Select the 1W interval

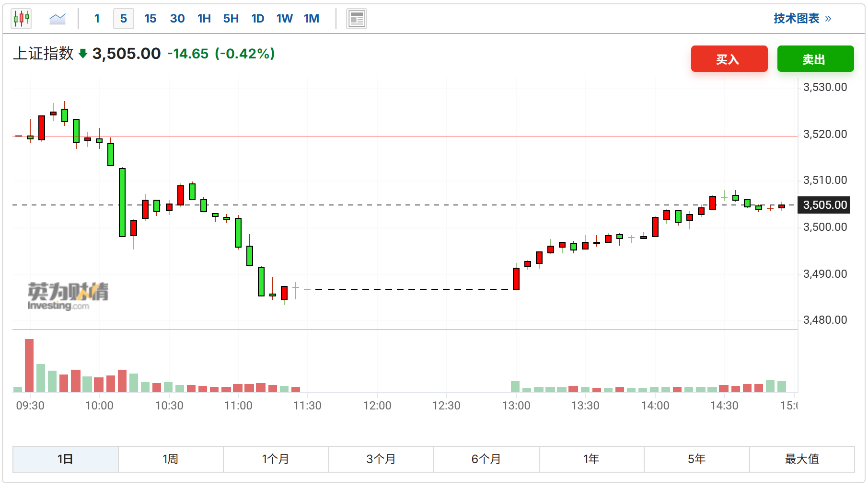[x=285, y=19]
